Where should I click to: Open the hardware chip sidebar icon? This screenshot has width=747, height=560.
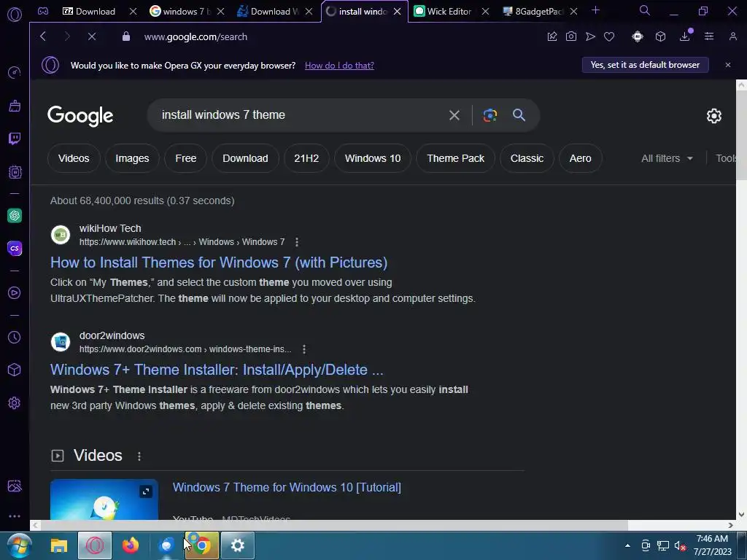[x=15, y=172]
